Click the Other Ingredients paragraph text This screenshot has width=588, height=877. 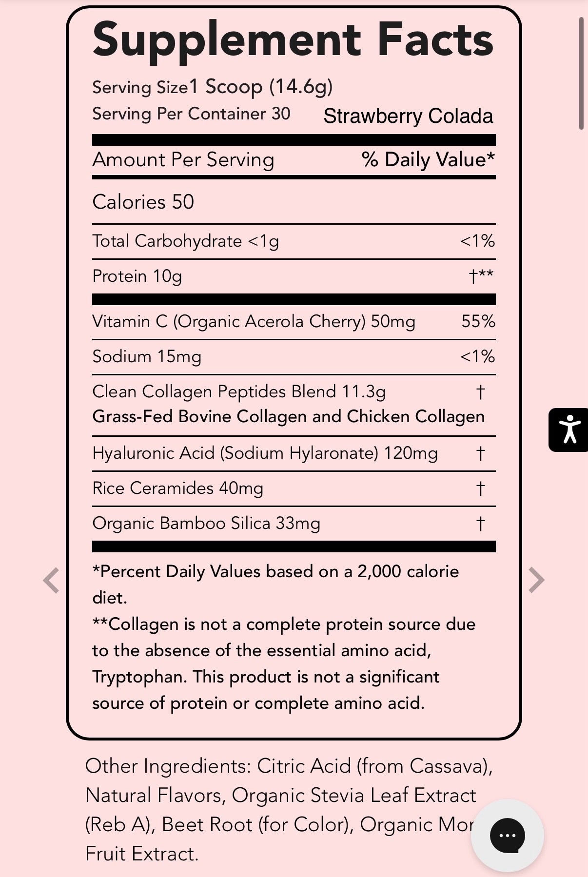(289, 810)
